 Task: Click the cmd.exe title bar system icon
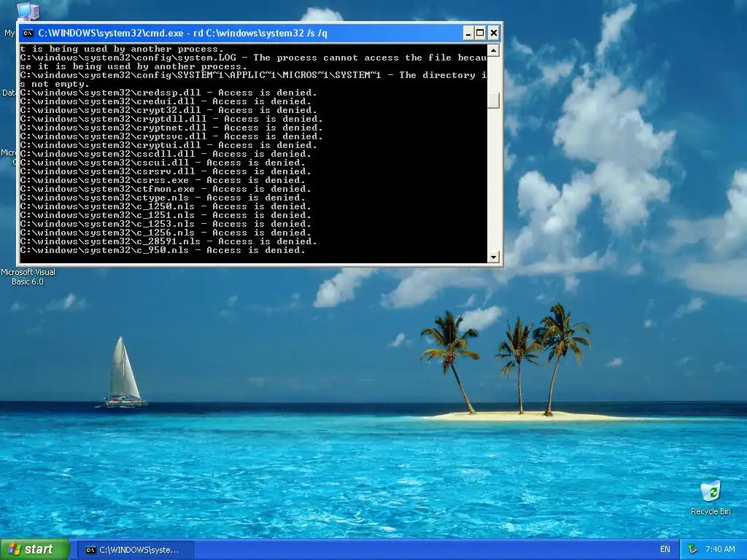28,34
